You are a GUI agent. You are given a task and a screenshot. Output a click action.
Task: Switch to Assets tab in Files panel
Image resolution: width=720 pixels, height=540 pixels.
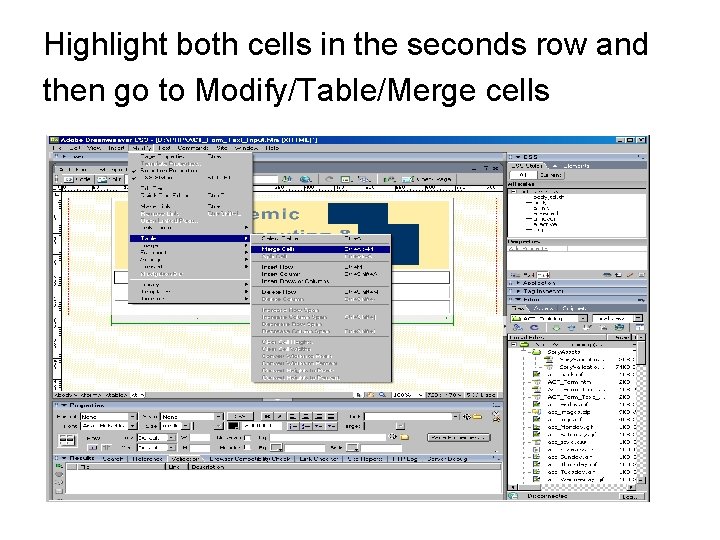tap(543, 309)
